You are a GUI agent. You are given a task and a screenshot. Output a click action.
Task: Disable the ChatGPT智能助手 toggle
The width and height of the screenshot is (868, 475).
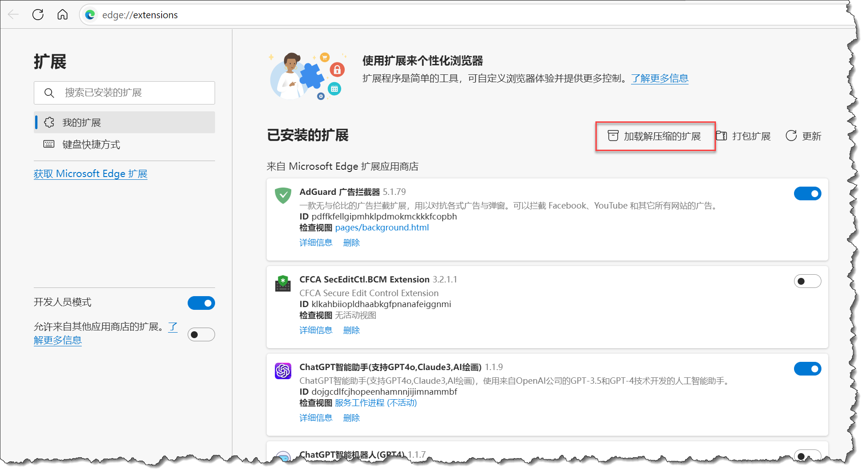pyautogui.click(x=807, y=369)
